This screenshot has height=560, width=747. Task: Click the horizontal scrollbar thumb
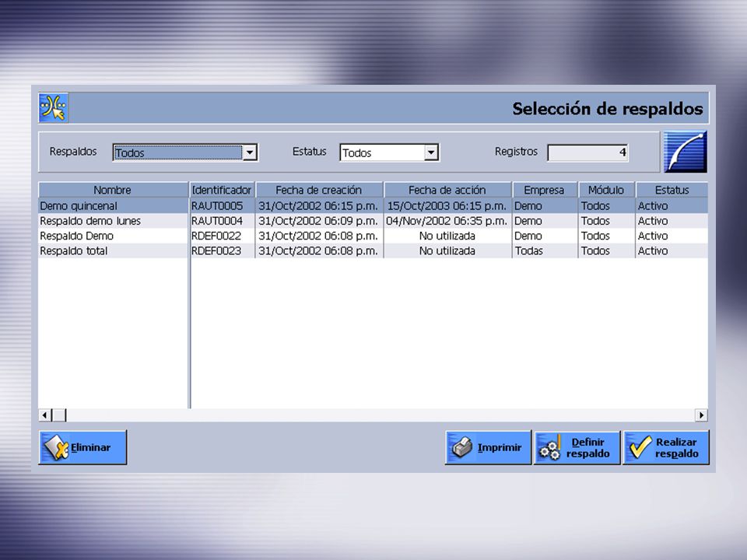[x=59, y=415]
